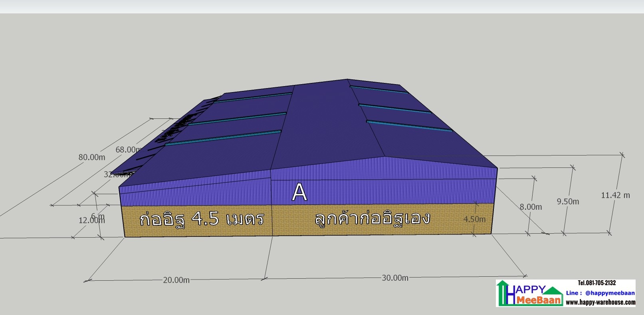Image resolution: width=644 pixels, height=315 pixels.
Task: Click the 80.00m dimension label
Action: tap(92, 157)
